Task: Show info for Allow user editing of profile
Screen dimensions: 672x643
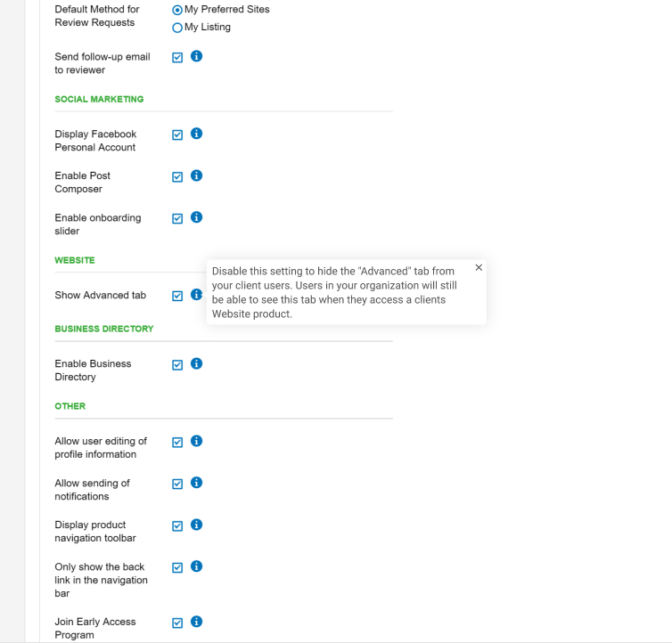Action: point(196,441)
